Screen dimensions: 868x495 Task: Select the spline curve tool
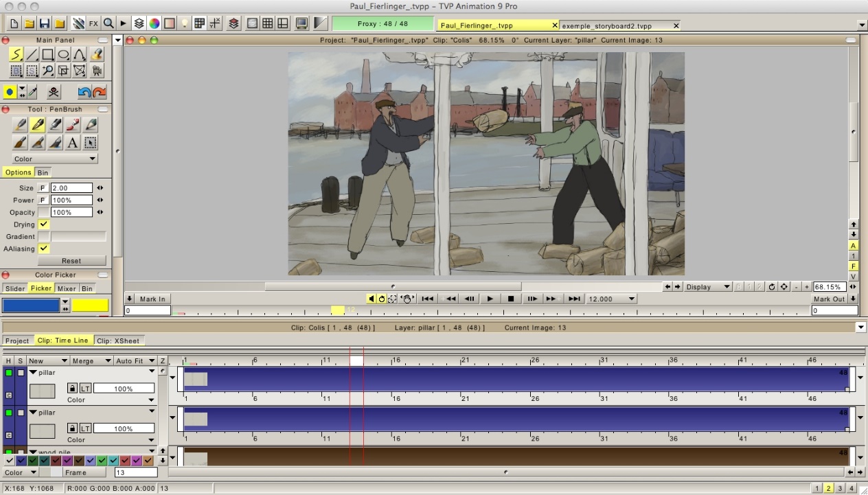coord(80,54)
